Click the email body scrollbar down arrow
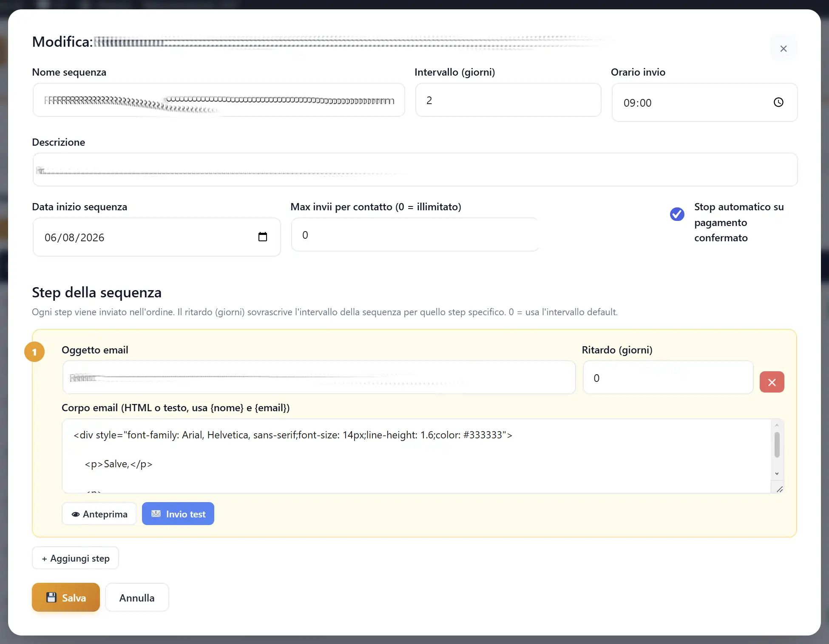This screenshot has width=829, height=644. (x=777, y=473)
